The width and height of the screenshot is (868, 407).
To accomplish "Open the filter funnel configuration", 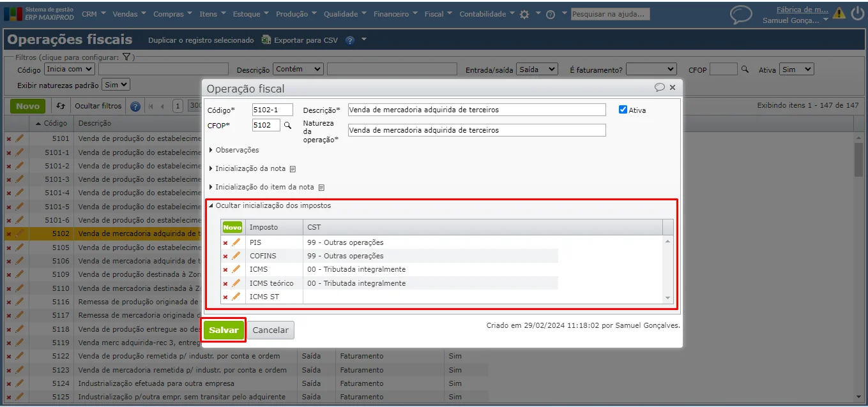I will 126,57.
